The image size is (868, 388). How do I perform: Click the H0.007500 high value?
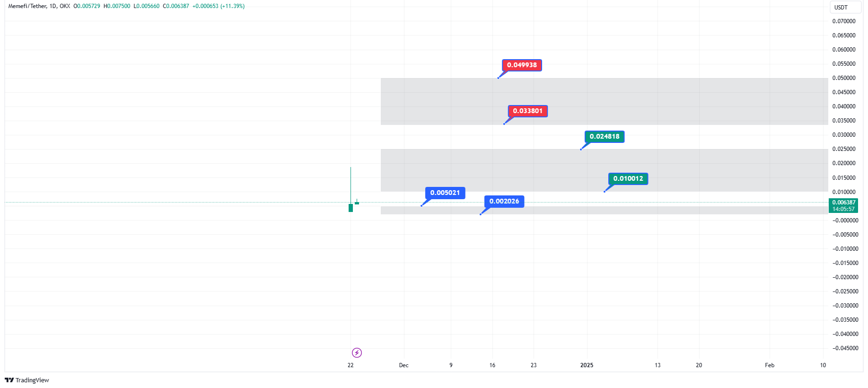click(x=117, y=6)
